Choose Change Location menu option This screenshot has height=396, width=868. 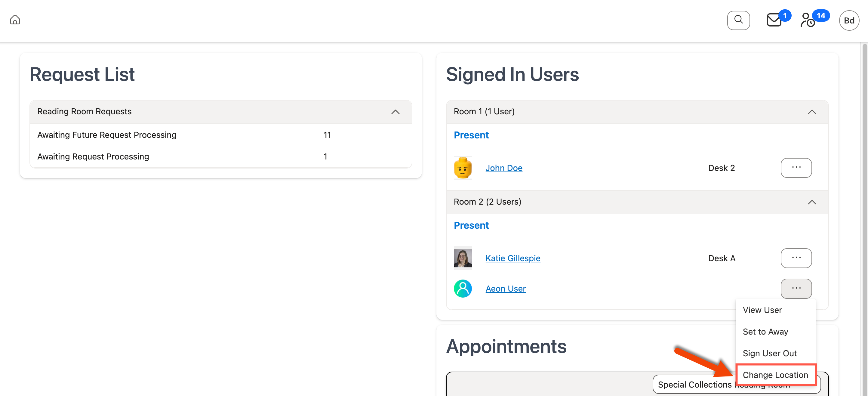click(x=775, y=375)
